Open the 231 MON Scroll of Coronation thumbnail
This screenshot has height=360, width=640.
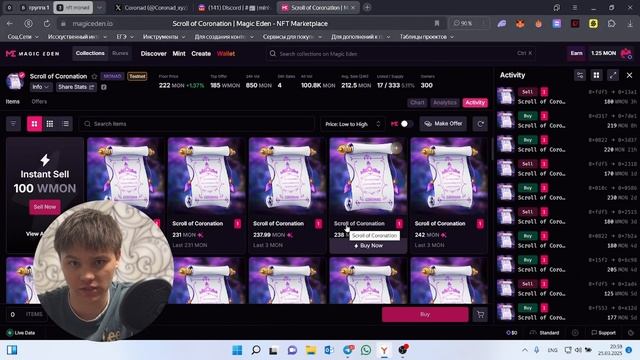pos(206,176)
